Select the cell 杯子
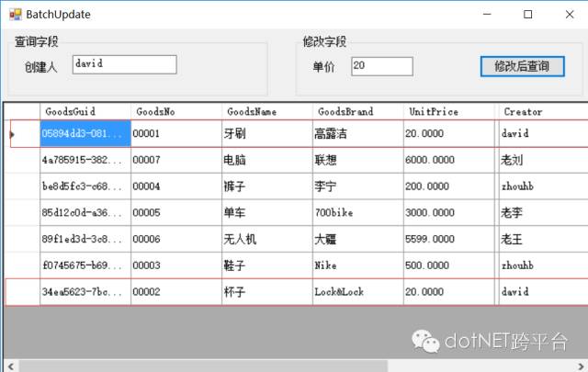The image size is (588, 372). [267, 292]
